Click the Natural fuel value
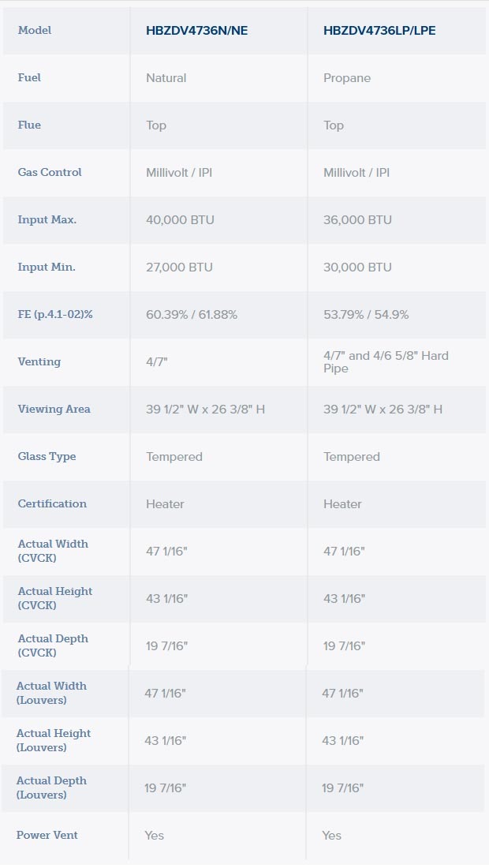Viewport: 489px width, 868px height. [166, 78]
